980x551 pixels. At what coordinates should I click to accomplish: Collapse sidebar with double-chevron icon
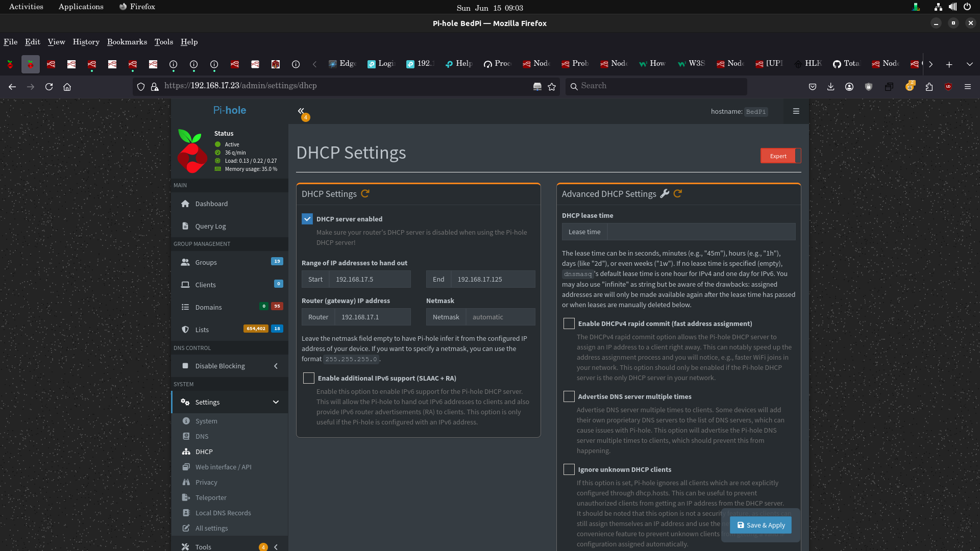tap(301, 111)
